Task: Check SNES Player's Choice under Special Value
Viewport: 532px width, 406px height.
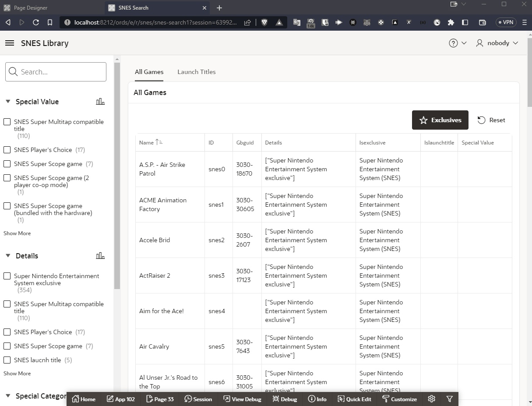Action: pos(7,150)
